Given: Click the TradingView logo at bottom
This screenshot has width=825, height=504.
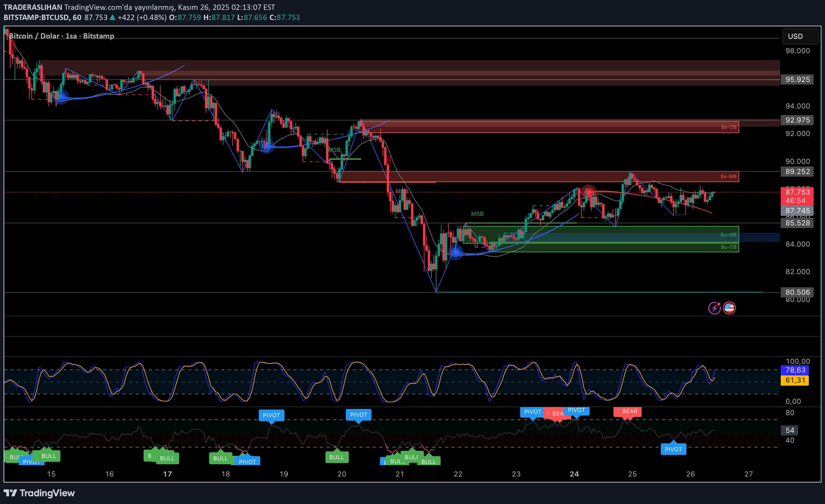Looking at the screenshot, I should (39, 493).
